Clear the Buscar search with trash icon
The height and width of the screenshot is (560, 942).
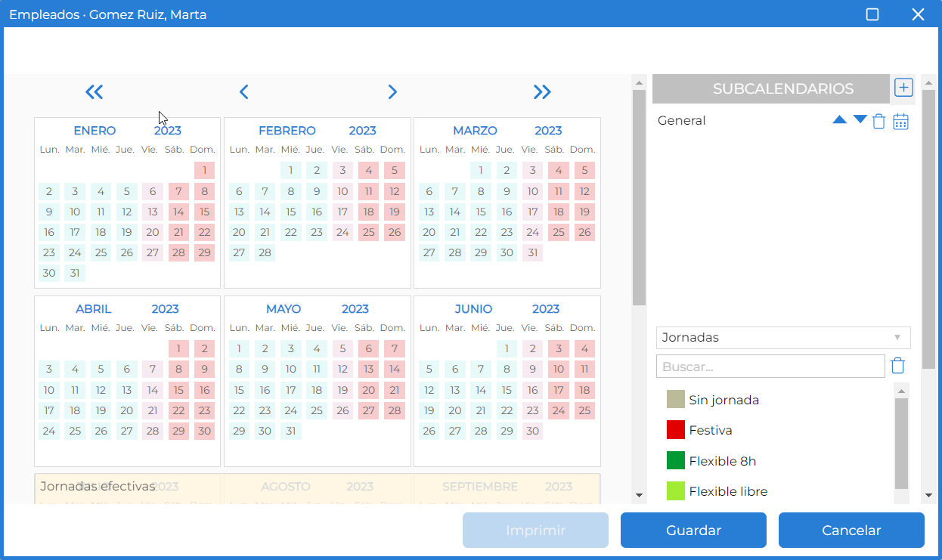point(897,366)
